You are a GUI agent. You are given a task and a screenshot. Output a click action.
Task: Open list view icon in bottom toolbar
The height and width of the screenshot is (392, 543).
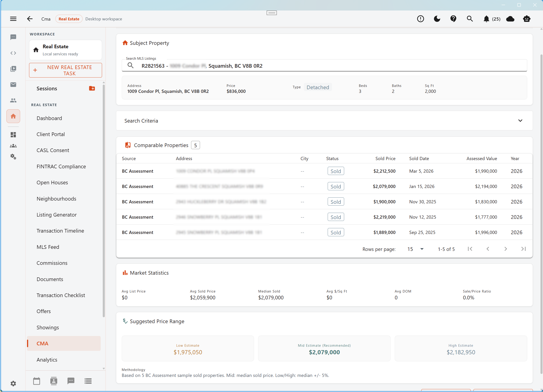[88, 381]
